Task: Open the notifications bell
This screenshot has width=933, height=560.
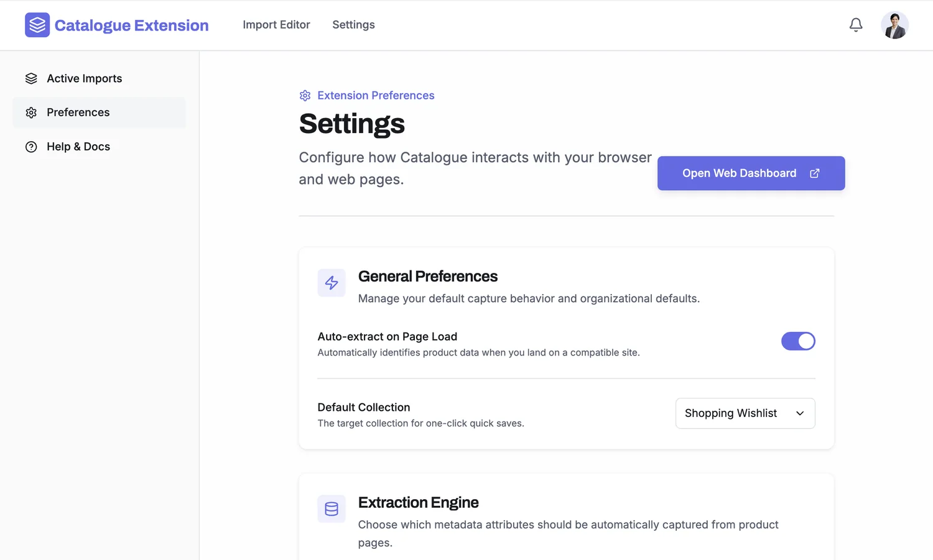Action: click(x=856, y=25)
